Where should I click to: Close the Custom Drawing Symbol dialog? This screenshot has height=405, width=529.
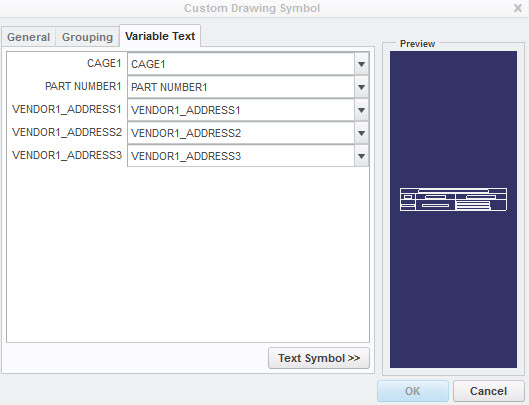click(518, 8)
